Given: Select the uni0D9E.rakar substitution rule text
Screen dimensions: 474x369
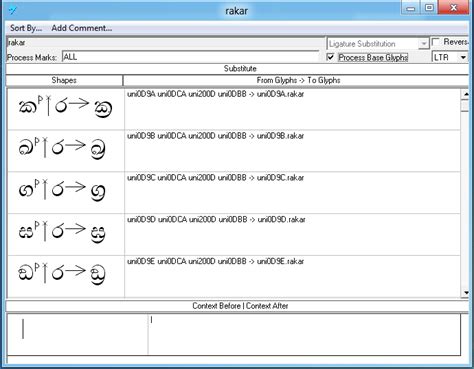Looking at the screenshot, I should (x=215, y=261).
